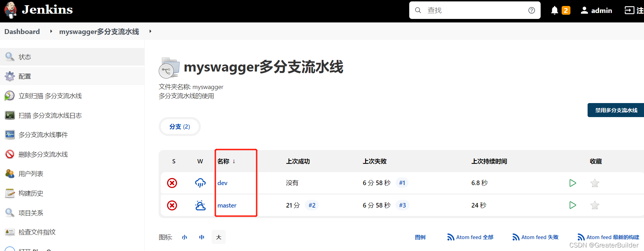
Task: Click the rainy weather icon for dev
Action: (x=200, y=183)
